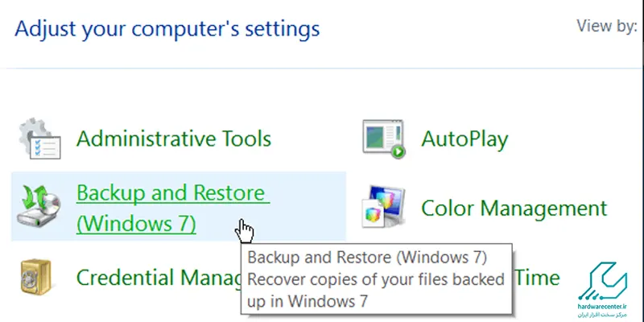This screenshot has height=322, width=644.
Task: Click the View by label
Action: (x=607, y=27)
